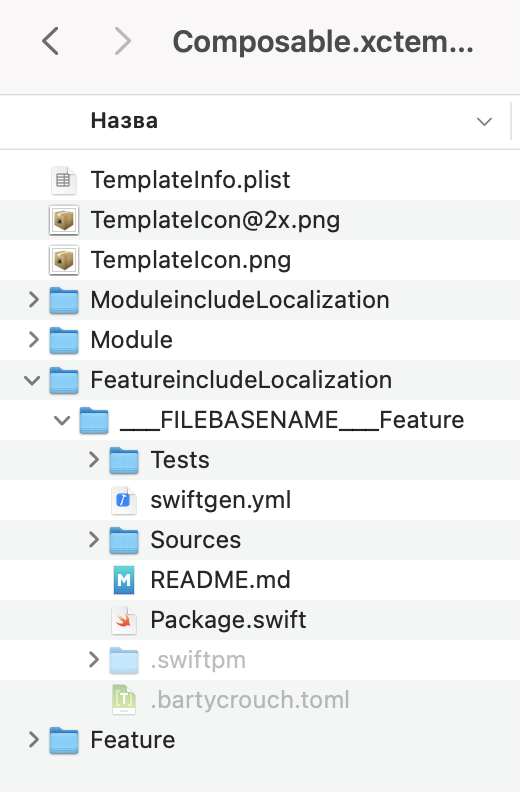The height and width of the screenshot is (792, 520).
Task: Expand the ModuleincludeLocalization folder
Action: point(34,300)
